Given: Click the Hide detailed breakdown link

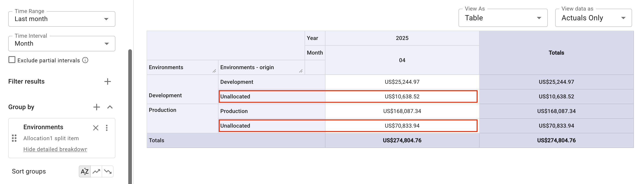Looking at the screenshot, I should pyautogui.click(x=55, y=149).
